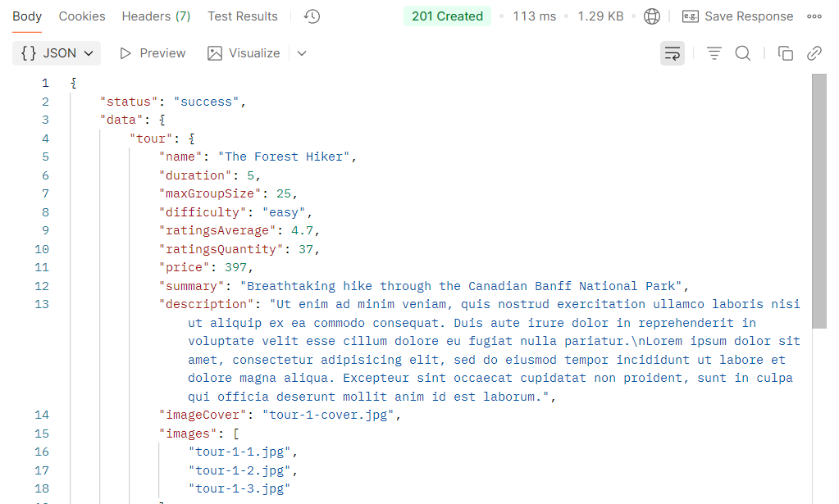Click the filter response icon

click(x=714, y=53)
